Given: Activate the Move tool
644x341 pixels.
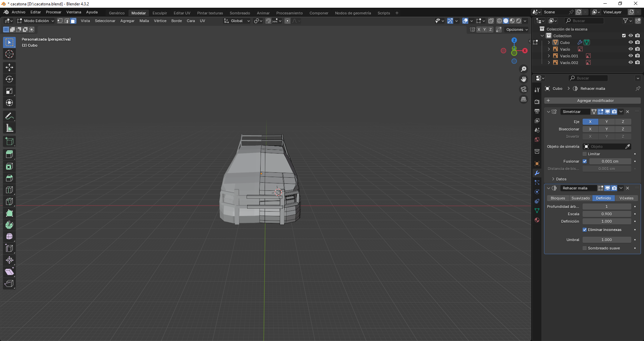Looking at the screenshot, I should pyautogui.click(x=9, y=67).
